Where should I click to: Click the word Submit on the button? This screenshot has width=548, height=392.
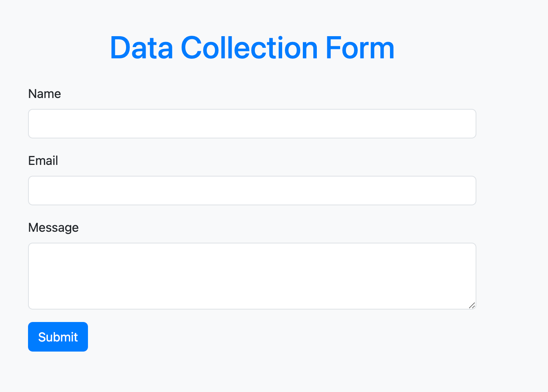tap(58, 337)
